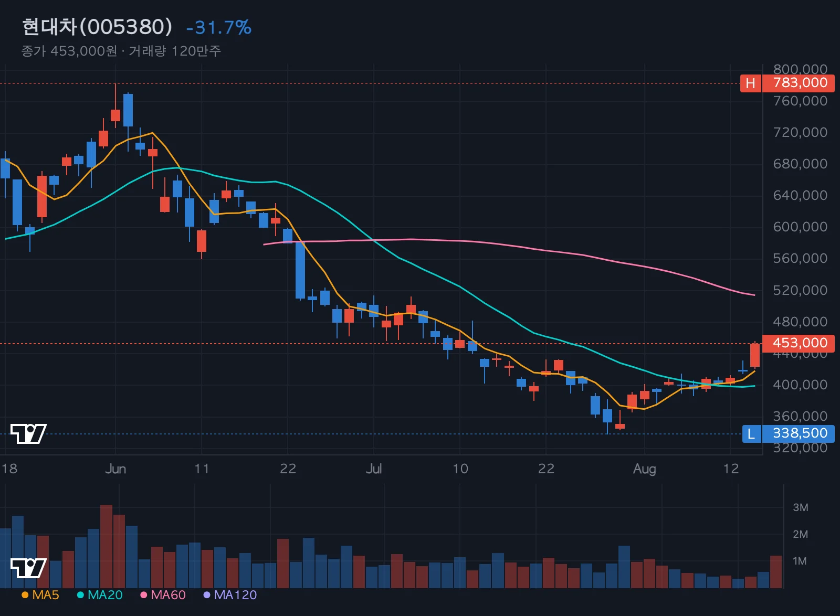Click the 현대차(005380) stock title
The width and height of the screenshot is (840, 616).
(97, 27)
